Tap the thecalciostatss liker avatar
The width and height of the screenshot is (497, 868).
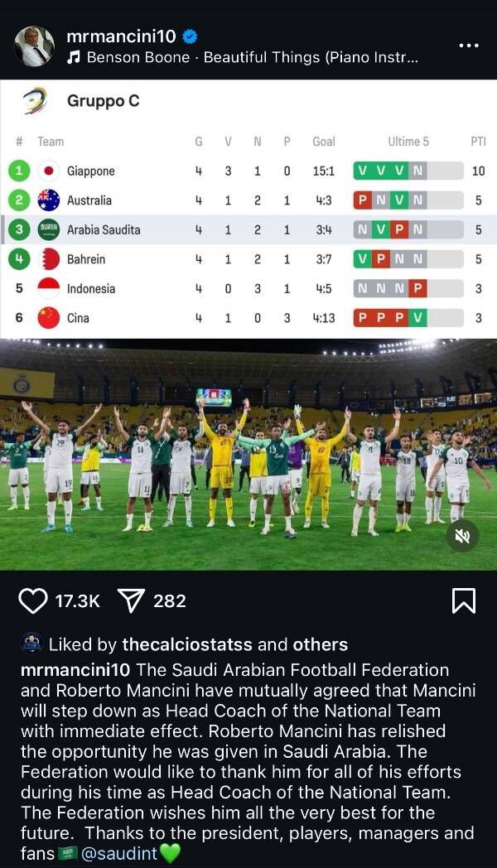[x=31, y=644]
